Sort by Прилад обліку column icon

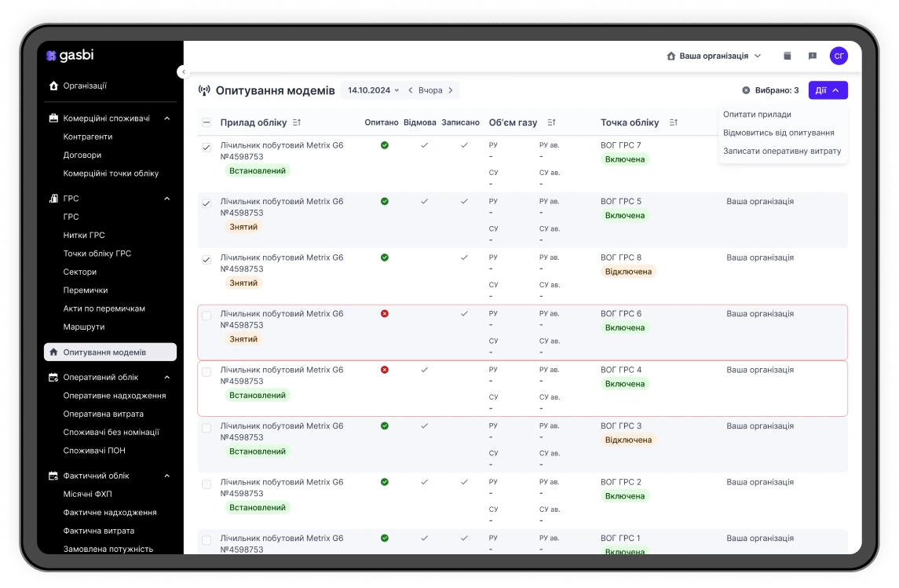pyautogui.click(x=297, y=122)
